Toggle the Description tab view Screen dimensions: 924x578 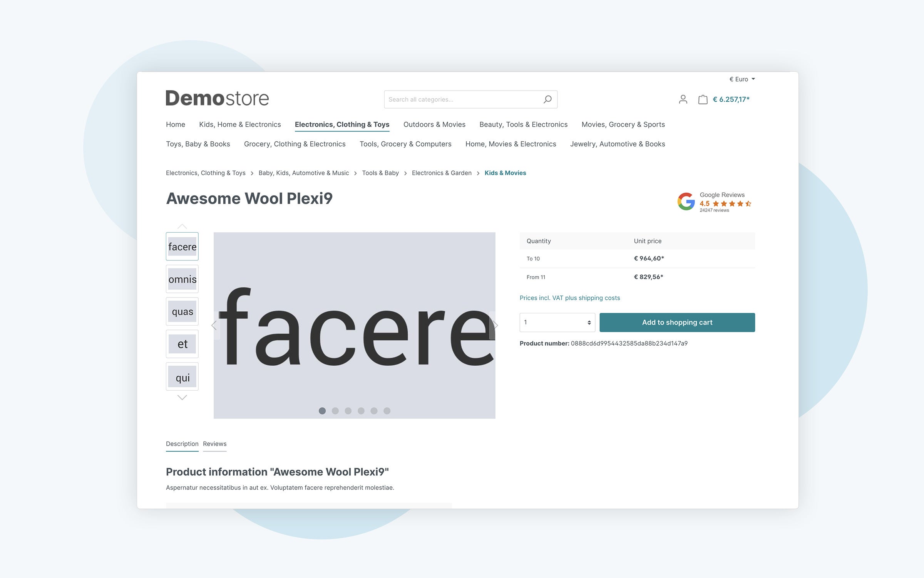click(182, 443)
